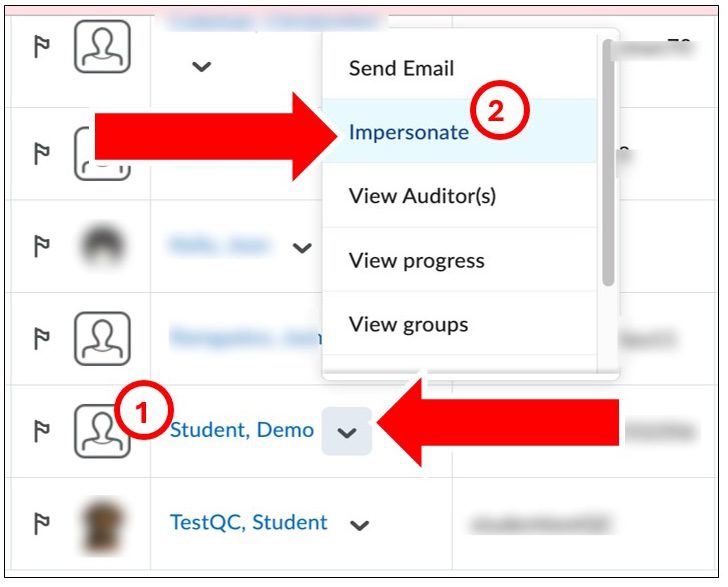Image resolution: width=728 pixels, height=587 pixels.
Task: Click the default avatar beside Student, Demo
Action: click(x=102, y=431)
